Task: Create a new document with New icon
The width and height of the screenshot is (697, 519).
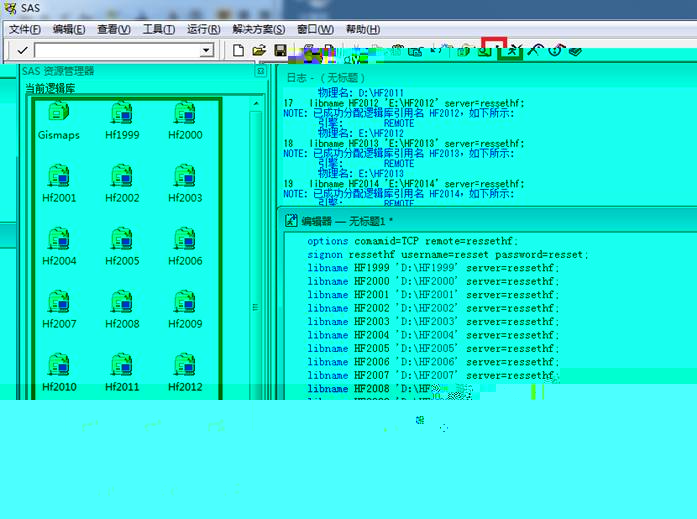Action: pos(238,50)
